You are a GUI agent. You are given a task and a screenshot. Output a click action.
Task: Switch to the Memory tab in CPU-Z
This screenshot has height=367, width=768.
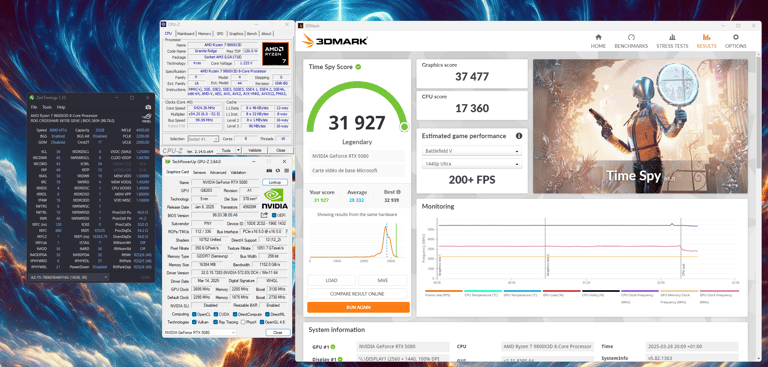(204, 34)
